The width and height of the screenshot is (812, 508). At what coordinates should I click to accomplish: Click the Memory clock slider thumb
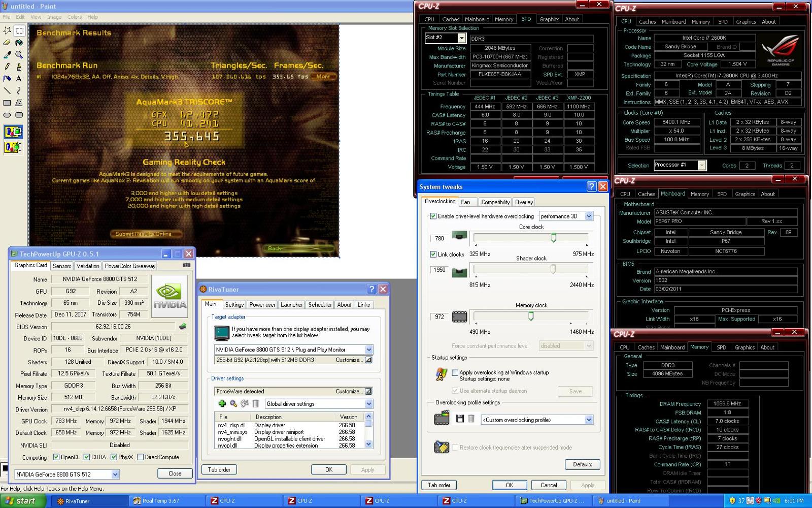pos(531,316)
